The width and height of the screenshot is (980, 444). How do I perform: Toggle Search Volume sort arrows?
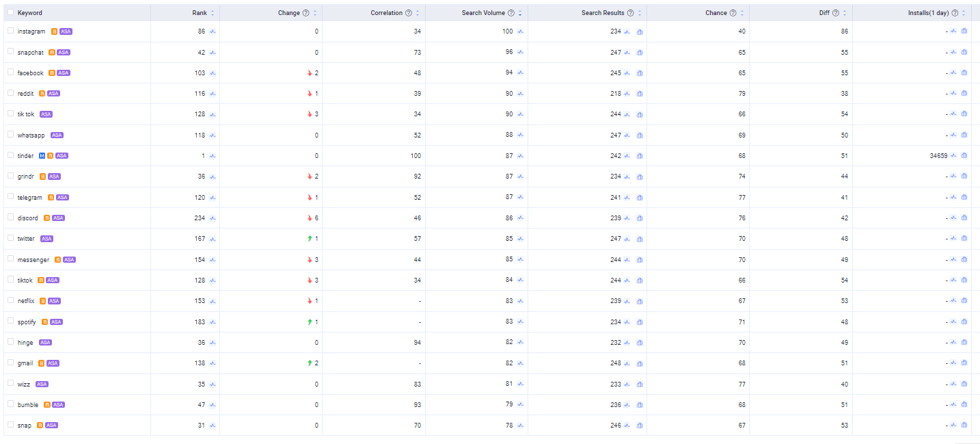coord(520,13)
